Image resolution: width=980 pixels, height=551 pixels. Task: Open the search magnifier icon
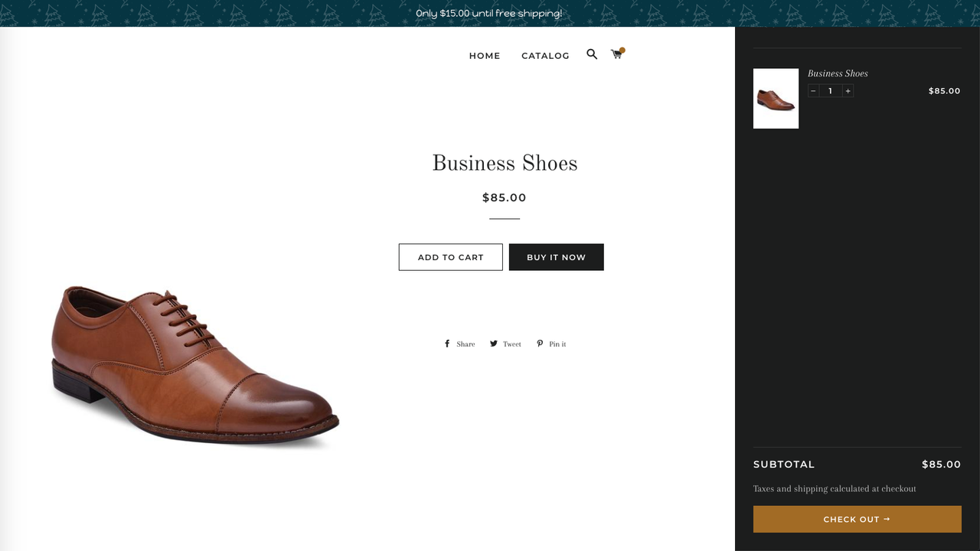pos(592,54)
